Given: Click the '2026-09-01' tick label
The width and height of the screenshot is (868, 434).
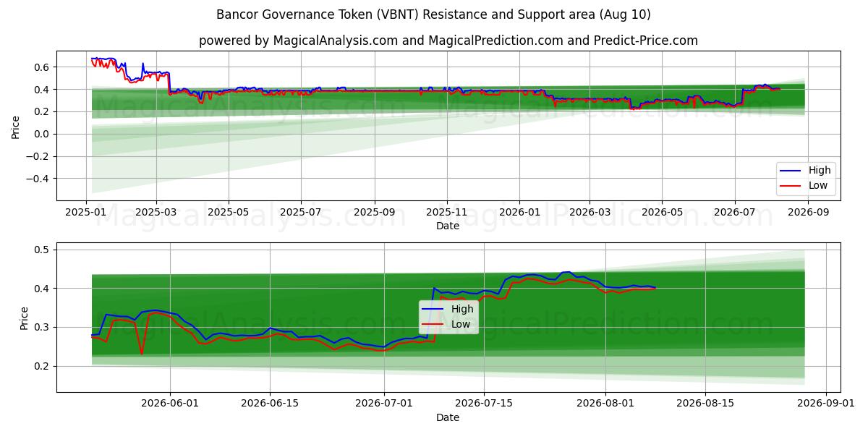Looking at the screenshot, I should coord(825,404).
